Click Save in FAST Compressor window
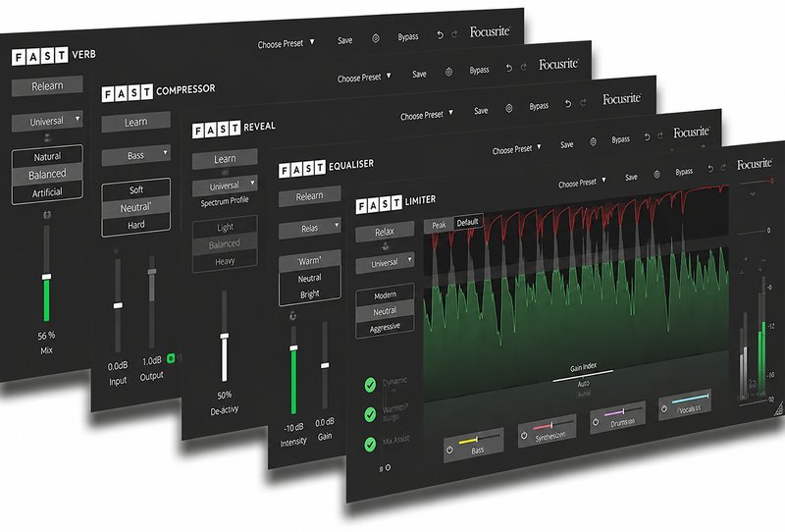 [x=419, y=75]
